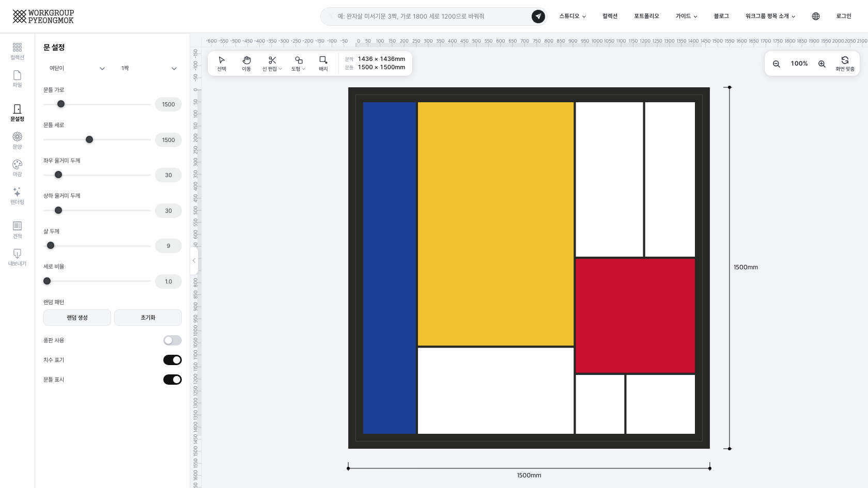Select the 배치 placement tool

pos(323,64)
